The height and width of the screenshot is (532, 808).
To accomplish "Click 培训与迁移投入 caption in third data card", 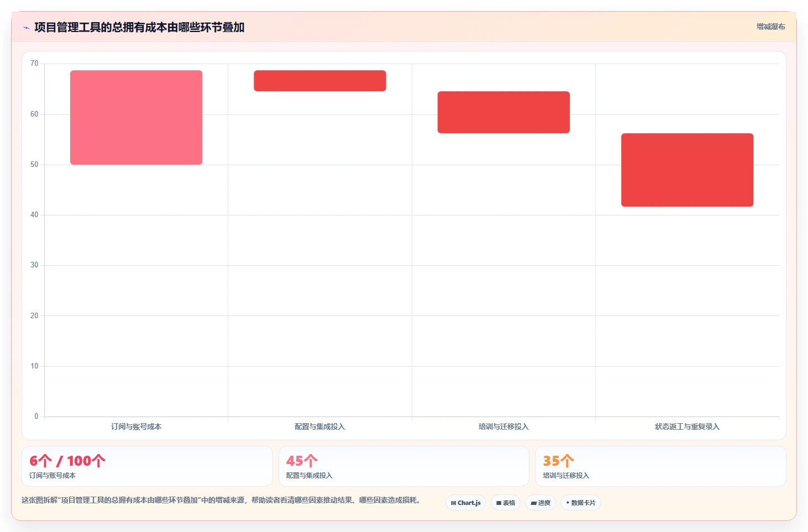I will pos(566,476).
